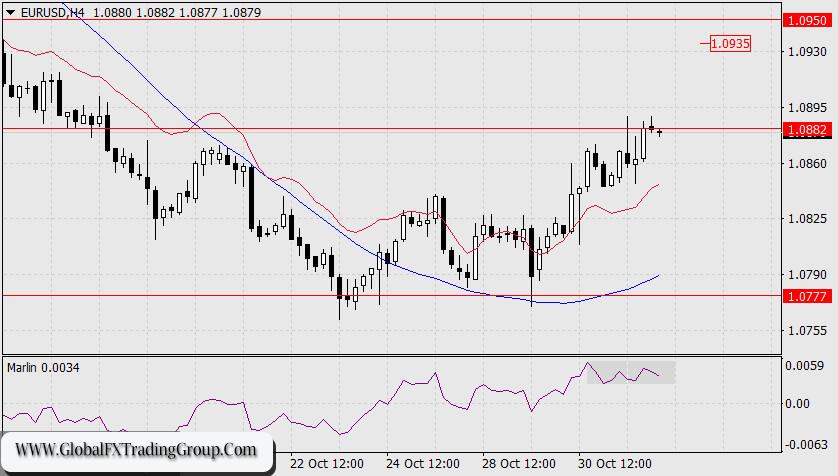Select the 1.0950 red price level label
Screen dimensions: 838x476
coord(808,20)
